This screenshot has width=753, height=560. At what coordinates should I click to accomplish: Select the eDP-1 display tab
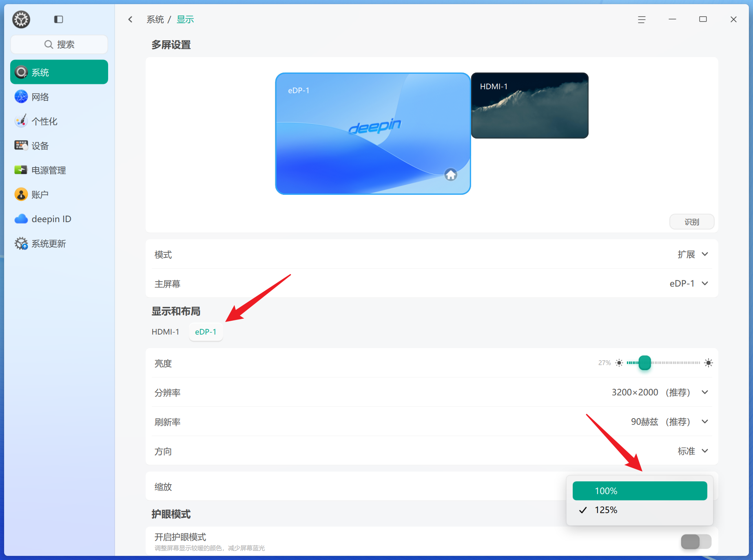point(206,332)
